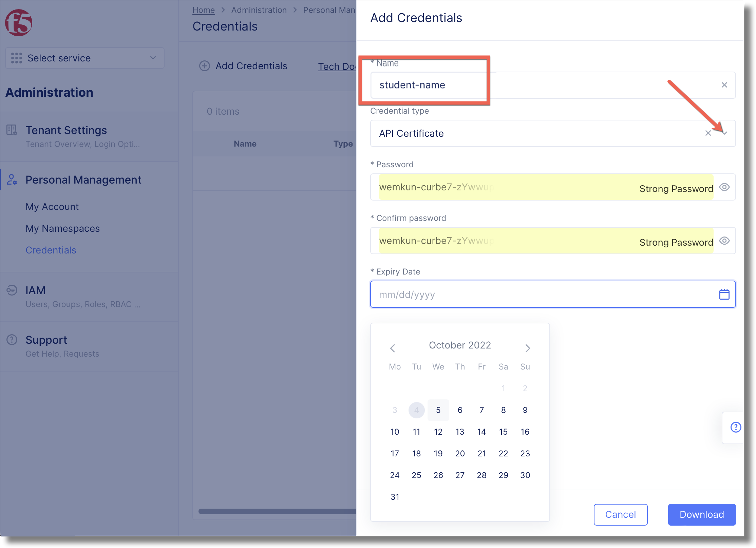Image resolution: width=756 pixels, height=548 pixels.
Task: Go to My Account
Action: tap(52, 207)
